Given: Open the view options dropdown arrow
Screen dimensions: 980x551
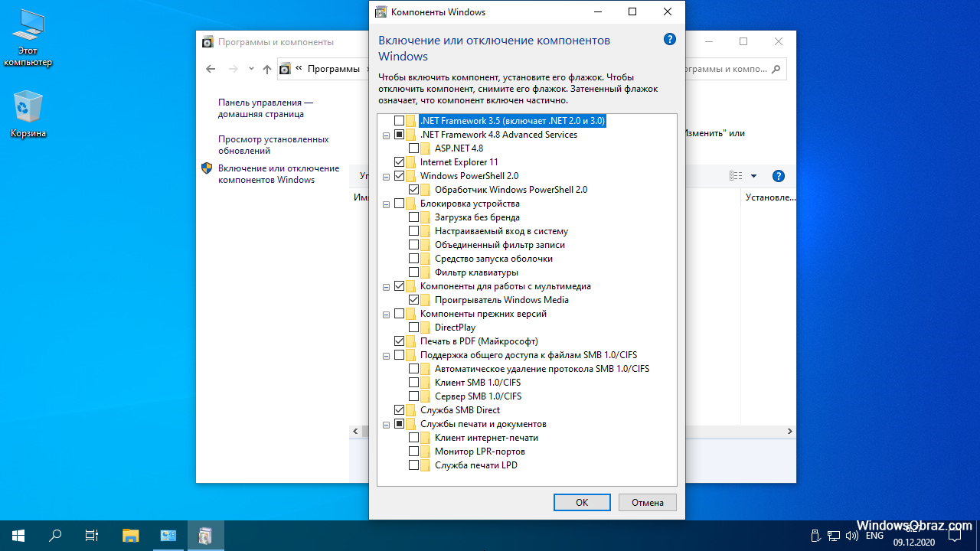Looking at the screenshot, I should point(753,176).
